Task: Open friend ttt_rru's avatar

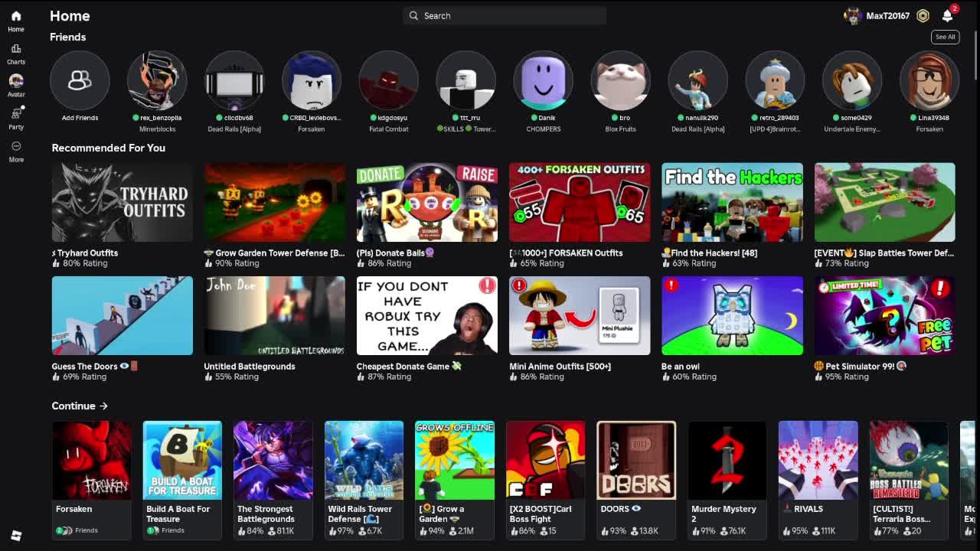Action: (465, 80)
